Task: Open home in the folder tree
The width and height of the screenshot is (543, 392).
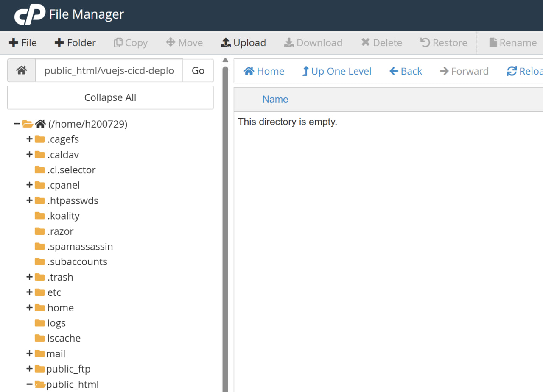Action: click(x=61, y=307)
